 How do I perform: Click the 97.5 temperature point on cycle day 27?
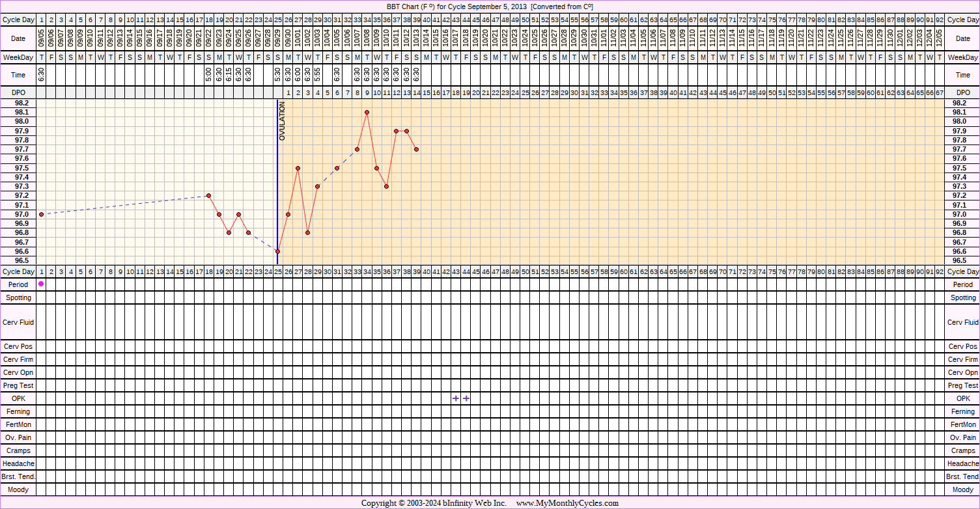298,168
